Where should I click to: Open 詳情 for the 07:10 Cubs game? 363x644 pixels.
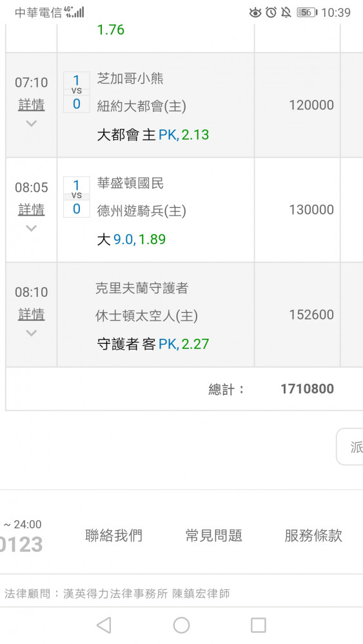point(31,105)
